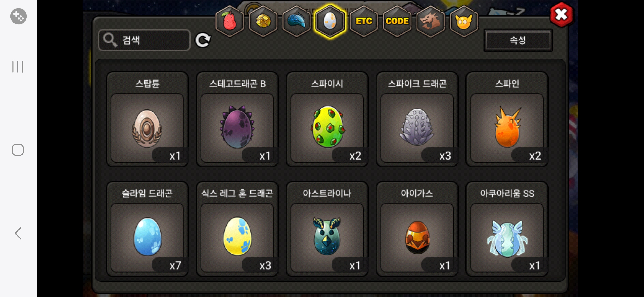
Task: Select the green 스파이시 egg
Action: coord(327,119)
